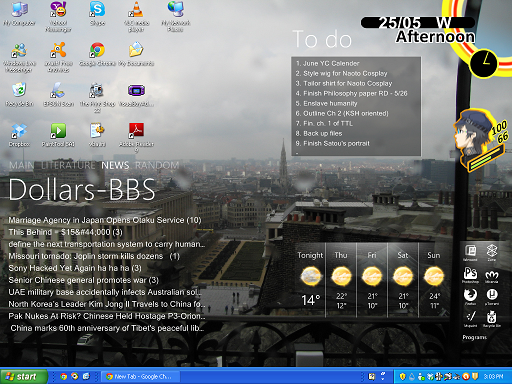Open Google Chrome desktop shortcut

click(97, 54)
